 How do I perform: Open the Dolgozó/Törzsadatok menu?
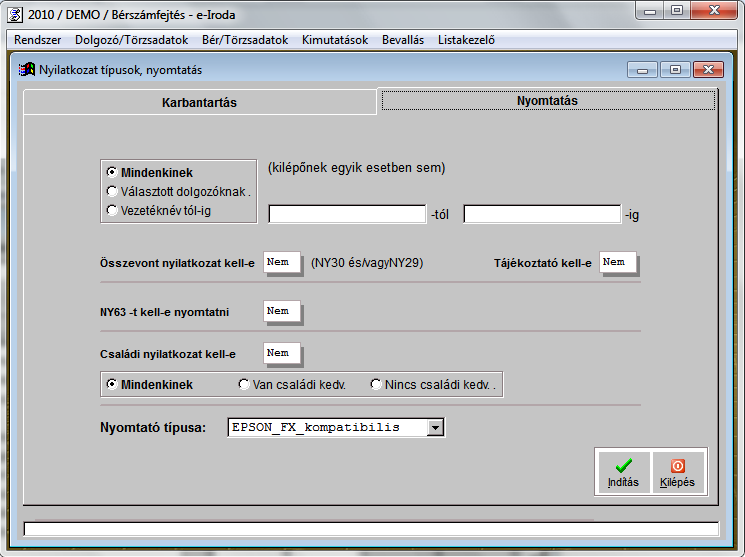[x=131, y=40]
